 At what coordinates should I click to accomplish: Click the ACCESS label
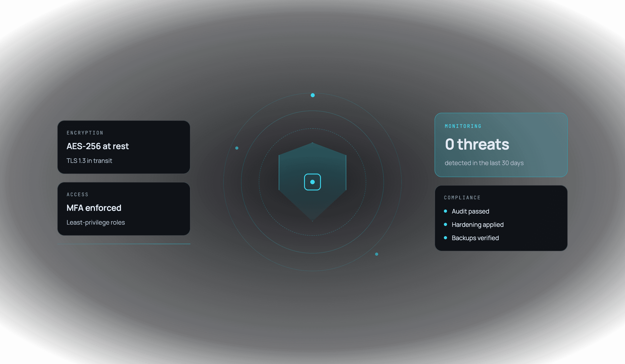coord(77,195)
